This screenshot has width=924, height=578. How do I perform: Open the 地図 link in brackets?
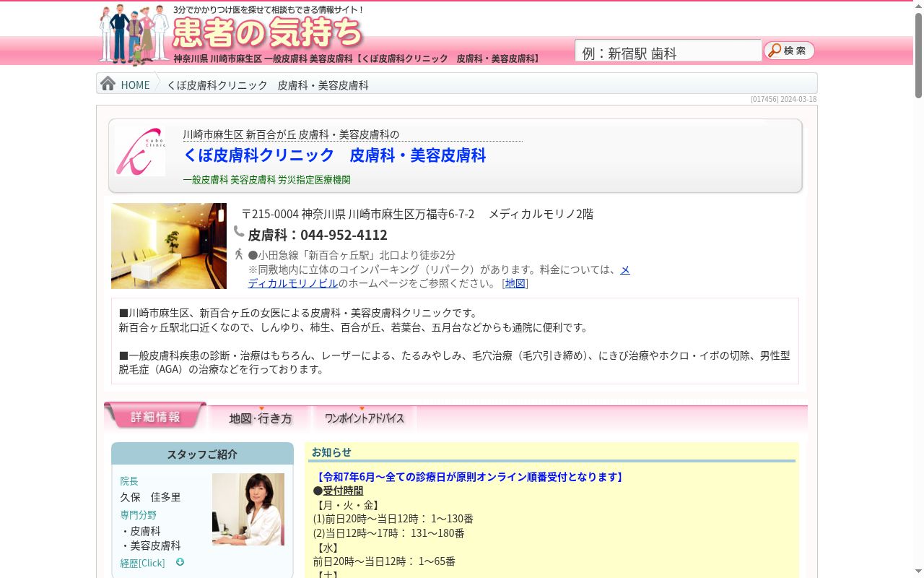pos(515,283)
